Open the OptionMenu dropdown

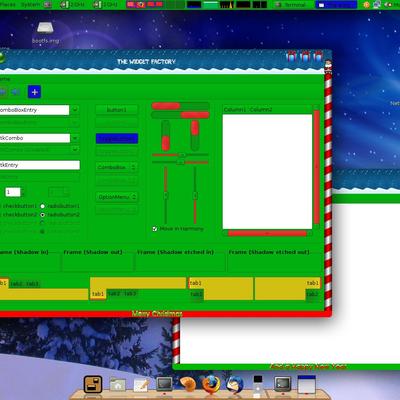[x=117, y=197]
